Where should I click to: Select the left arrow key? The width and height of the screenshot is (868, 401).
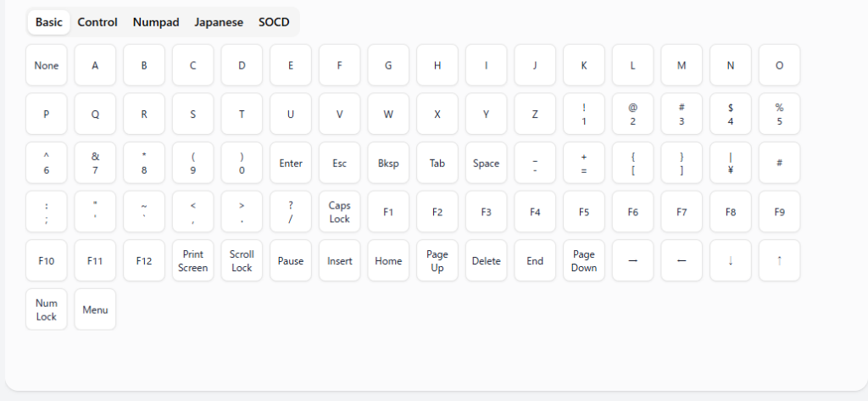coord(682,261)
